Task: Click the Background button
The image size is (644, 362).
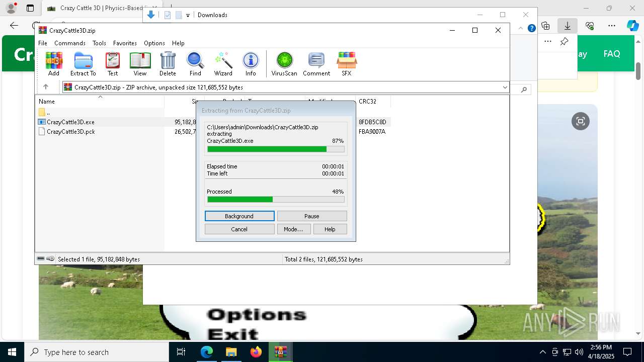Action: (x=239, y=216)
